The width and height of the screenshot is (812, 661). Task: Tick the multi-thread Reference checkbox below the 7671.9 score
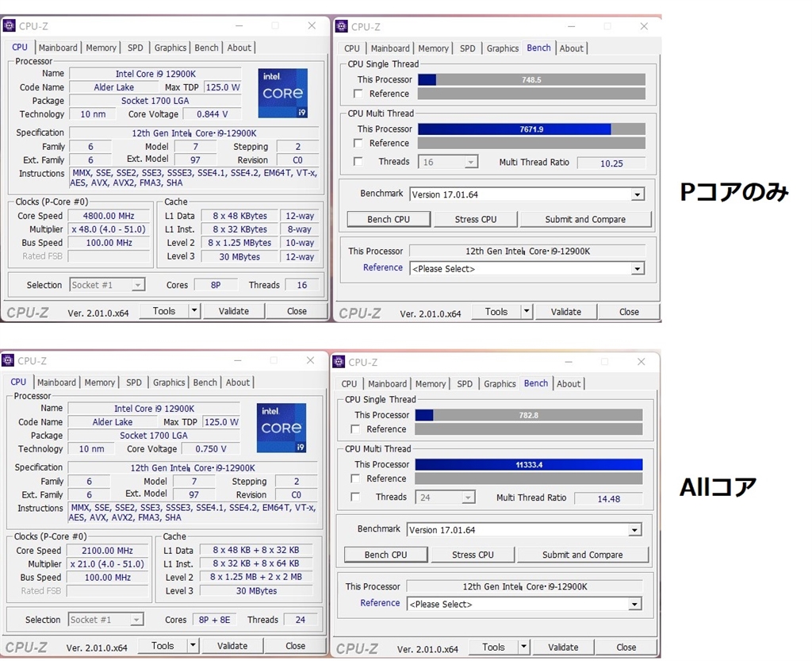(x=358, y=143)
